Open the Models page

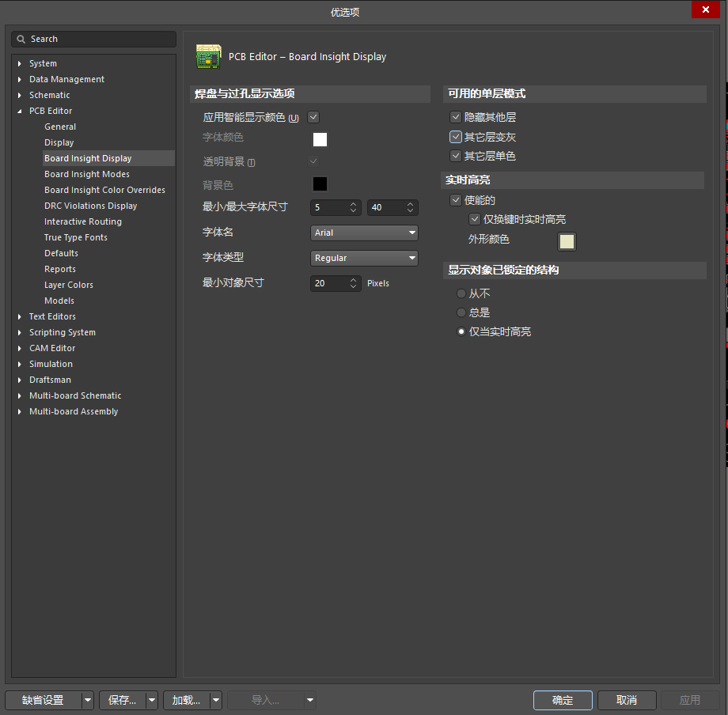(x=59, y=301)
